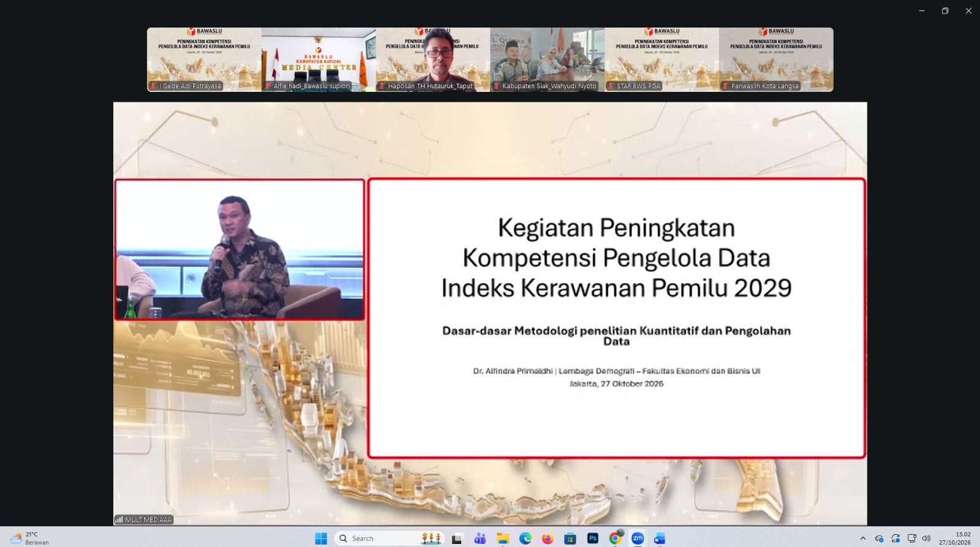Screen dimensions: 980x547
Task: Restore down the Zoom meeting window
Action: pos(945,10)
